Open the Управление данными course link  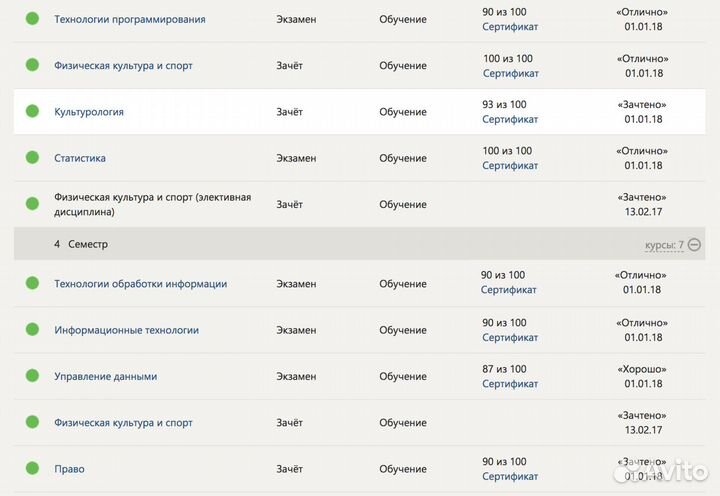pyautogui.click(x=105, y=376)
